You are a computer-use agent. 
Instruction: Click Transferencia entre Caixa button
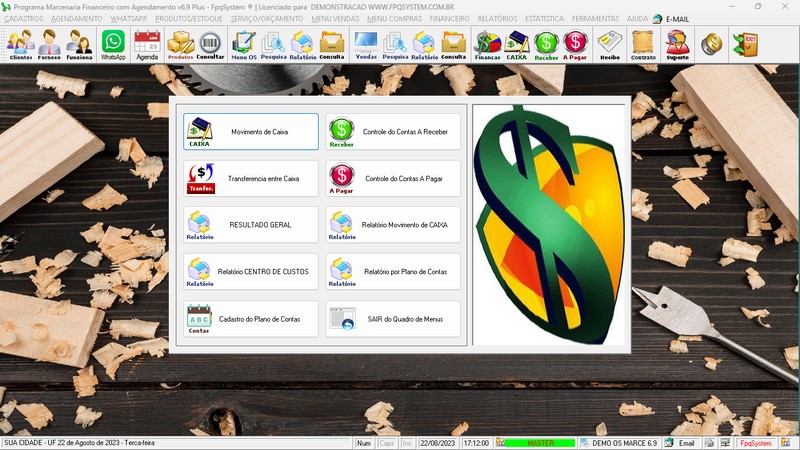tap(251, 179)
